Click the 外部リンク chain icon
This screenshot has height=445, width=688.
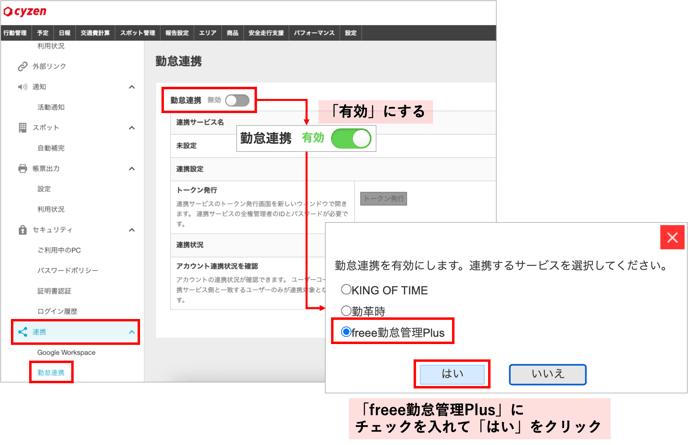pos(22,66)
